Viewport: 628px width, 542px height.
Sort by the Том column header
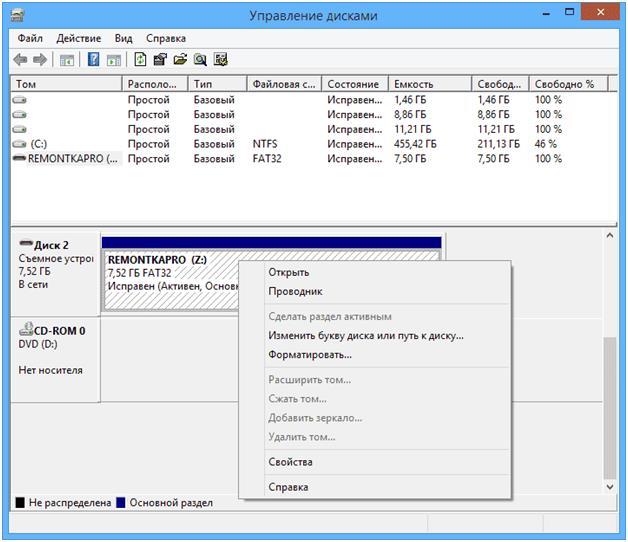tap(66, 84)
